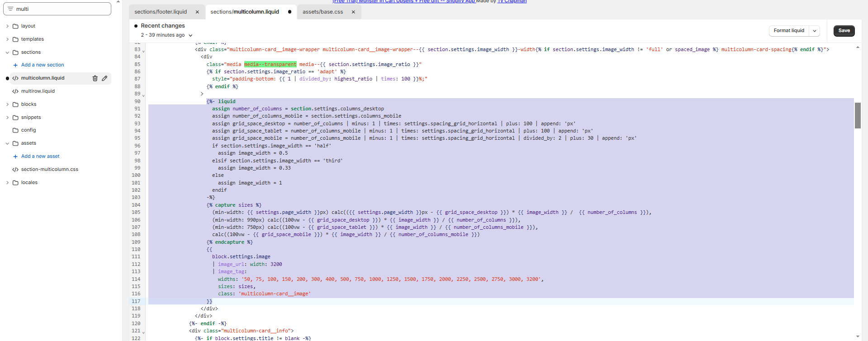Rename multicolumn.liquid with pencil icon
The image size is (868, 341).
pyautogui.click(x=104, y=78)
